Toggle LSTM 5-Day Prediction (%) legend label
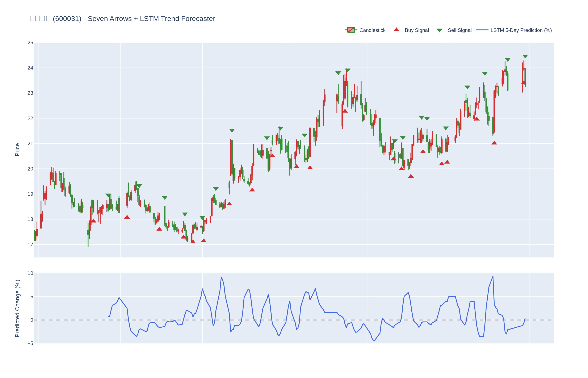588x378 pixels. pyautogui.click(x=521, y=30)
